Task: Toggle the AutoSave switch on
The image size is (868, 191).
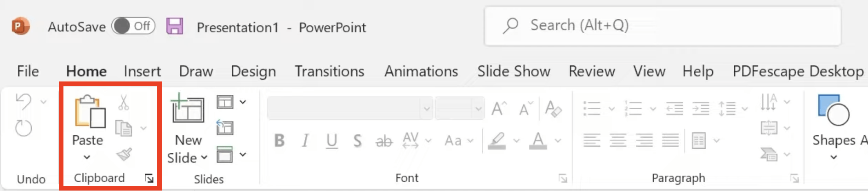Action: pos(133,26)
